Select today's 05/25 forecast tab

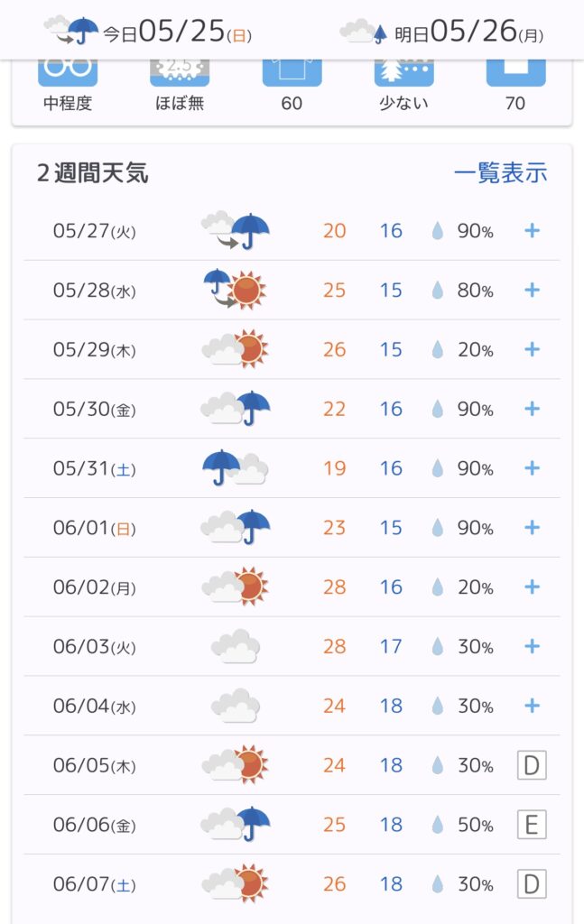tap(148, 31)
